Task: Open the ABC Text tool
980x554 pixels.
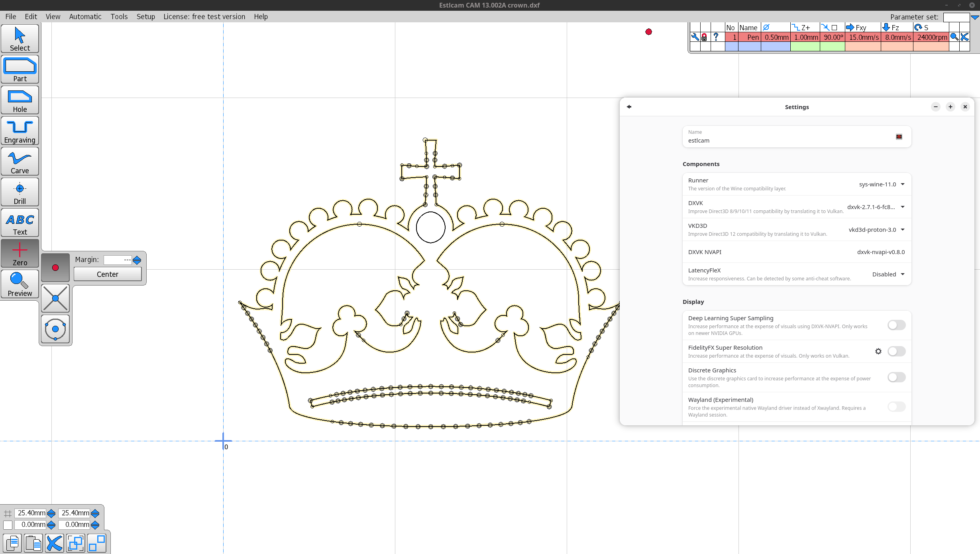Action: click(20, 223)
